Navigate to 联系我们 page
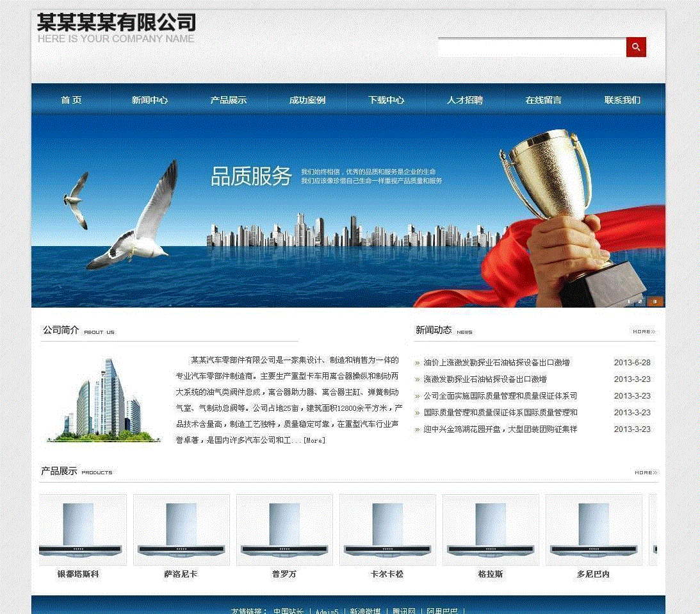700x614 pixels. (623, 100)
